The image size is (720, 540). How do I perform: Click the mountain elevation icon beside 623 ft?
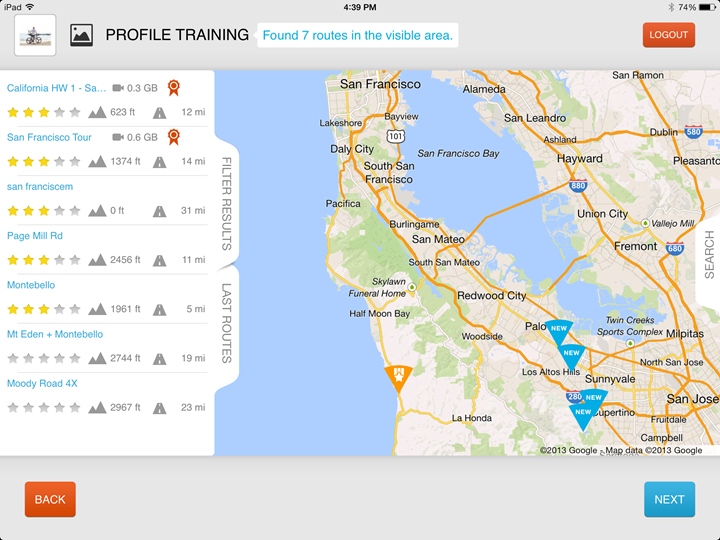pyautogui.click(x=97, y=112)
